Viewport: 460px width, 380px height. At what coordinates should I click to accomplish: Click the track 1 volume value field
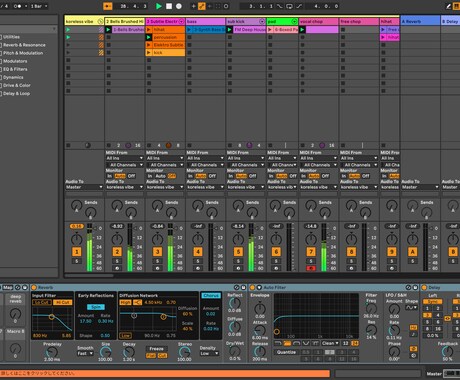click(77, 226)
